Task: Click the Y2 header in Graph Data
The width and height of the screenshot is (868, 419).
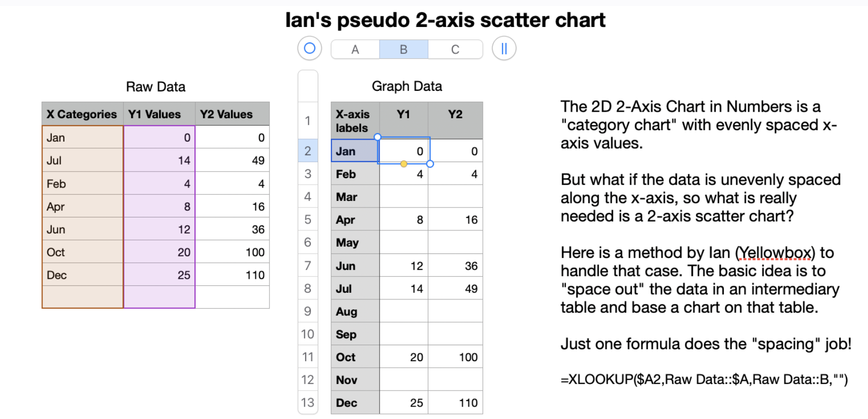Action: coord(454,114)
